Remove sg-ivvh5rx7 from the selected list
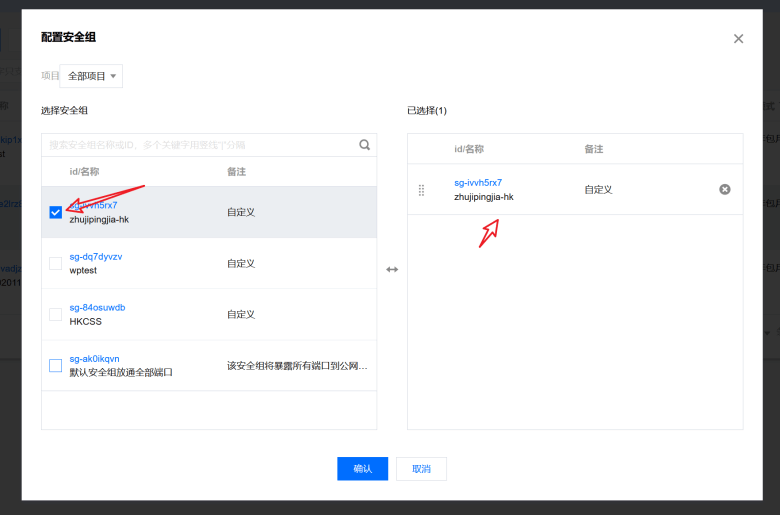 [x=725, y=189]
